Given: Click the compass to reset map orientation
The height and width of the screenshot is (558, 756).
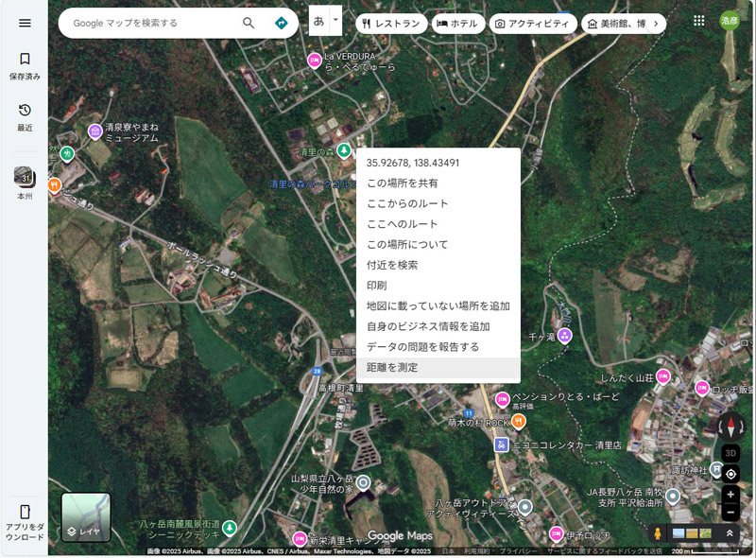Looking at the screenshot, I should pyautogui.click(x=730, y=427).
